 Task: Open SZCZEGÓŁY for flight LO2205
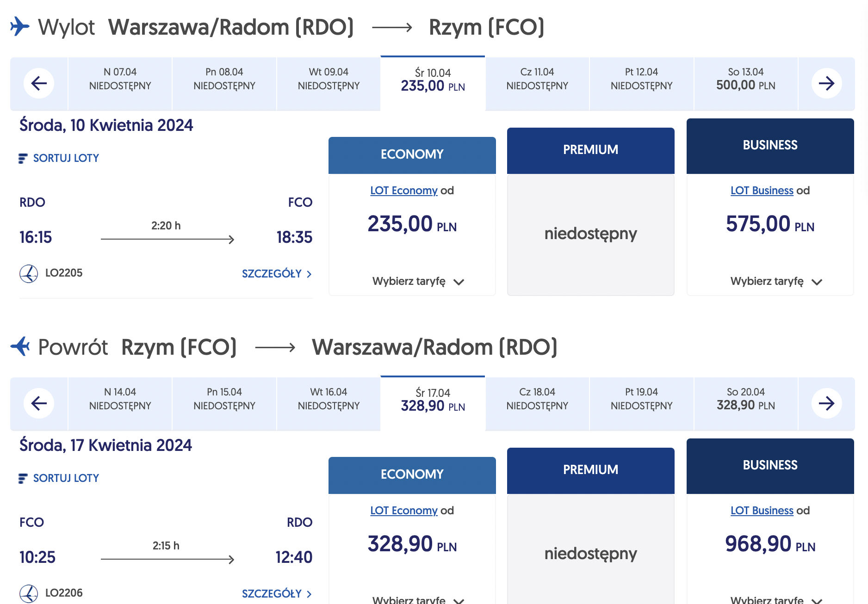point(277,274)
